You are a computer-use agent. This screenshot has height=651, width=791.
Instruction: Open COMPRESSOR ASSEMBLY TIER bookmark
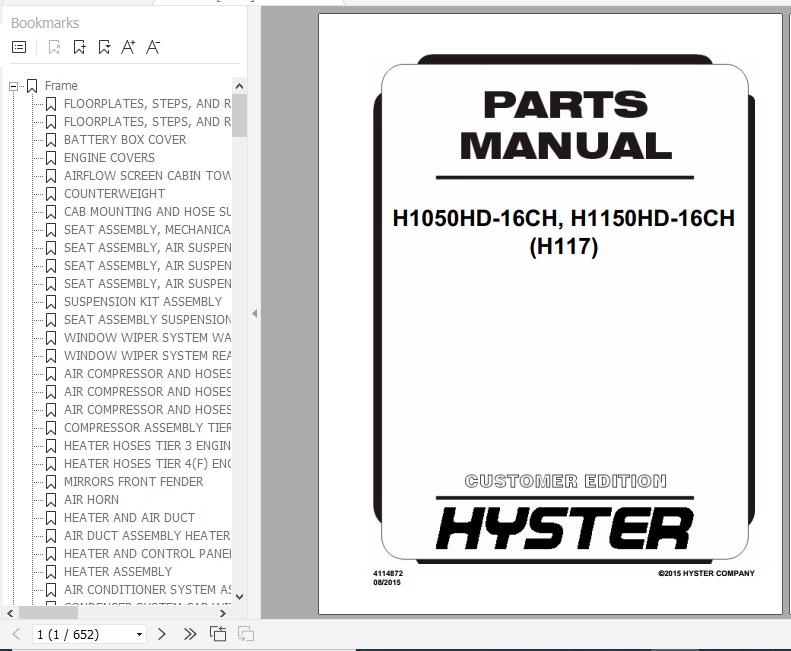[x=147, y=428]
